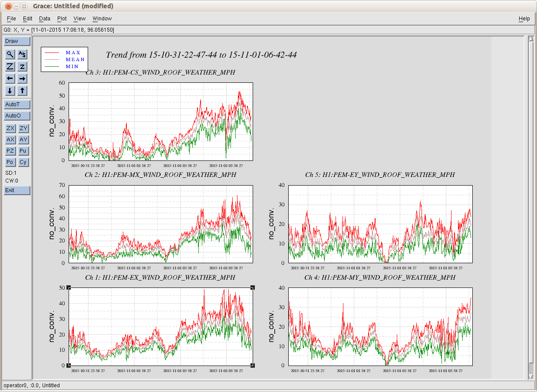Image resolution: width=537 pixels, height=392 pixels.
Task: Click the ZY zoom Y-axis button
Action: click(23, 128)
